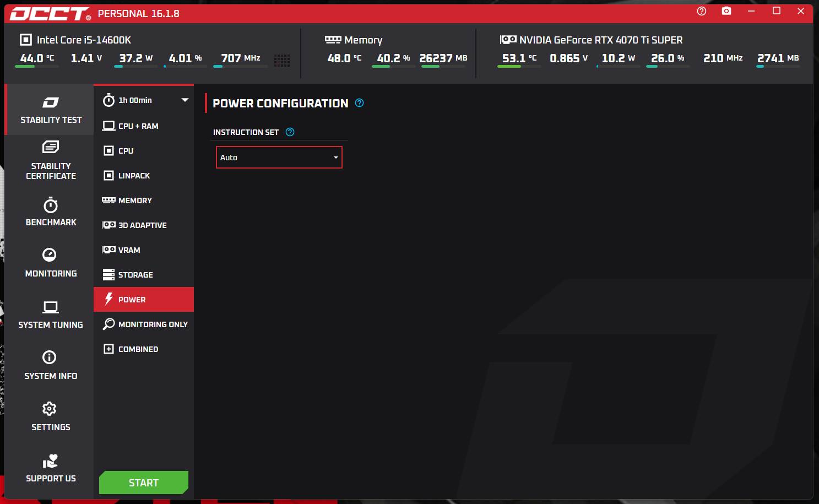Click GPU clock 210 MHz value
Viewport: 819px width, 504px height.
(x=723, y=58)
